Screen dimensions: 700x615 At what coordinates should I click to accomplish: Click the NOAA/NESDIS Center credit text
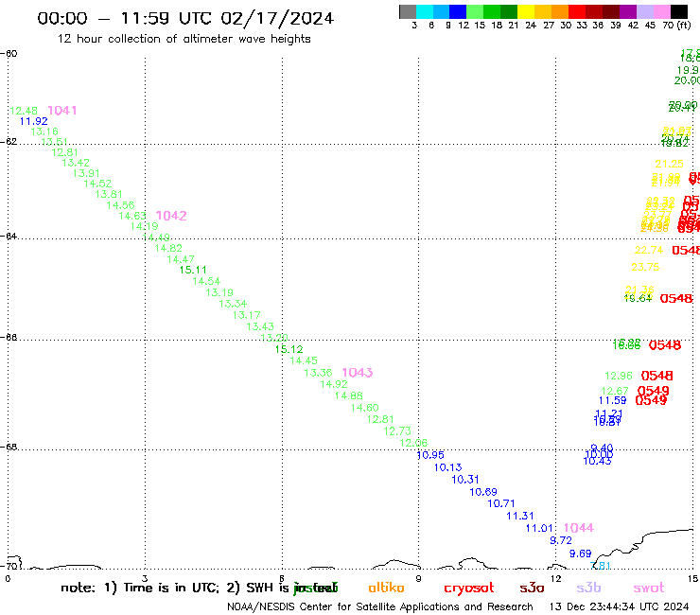tap(380, 607)
